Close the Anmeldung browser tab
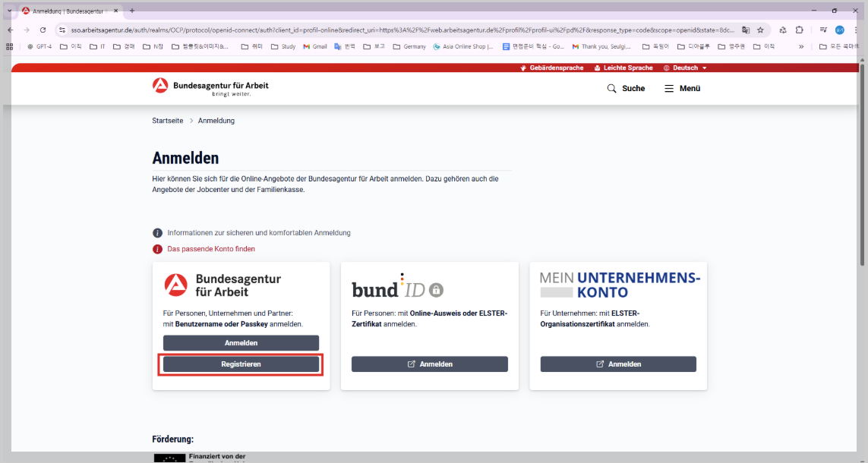Screen dimensions: 868x463 (117, 11)
